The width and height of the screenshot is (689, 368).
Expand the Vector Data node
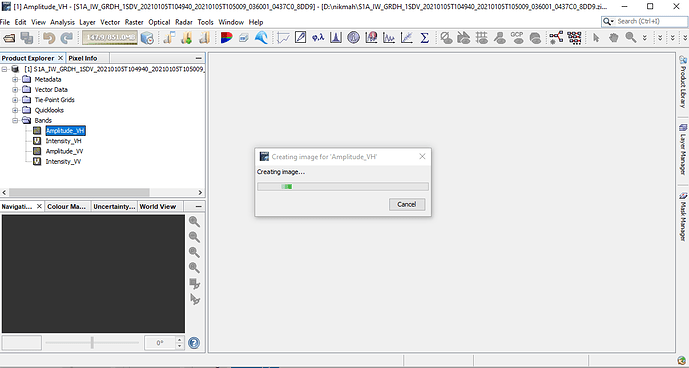15,90
